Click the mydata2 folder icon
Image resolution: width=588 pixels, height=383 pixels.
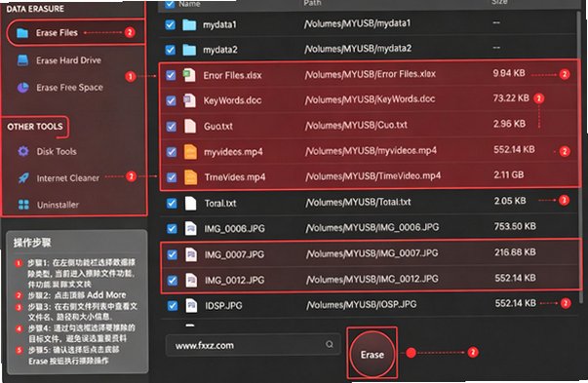(x=189, y=50)
